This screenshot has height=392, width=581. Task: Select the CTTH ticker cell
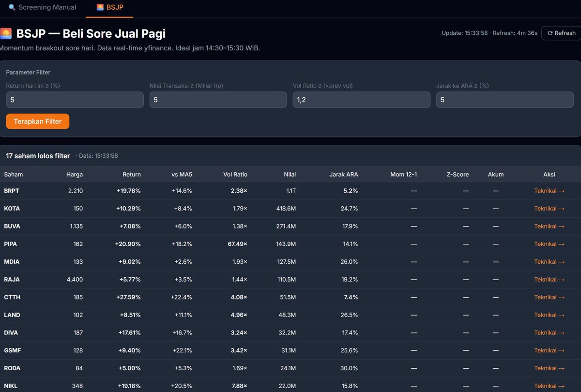coord(12,297)
